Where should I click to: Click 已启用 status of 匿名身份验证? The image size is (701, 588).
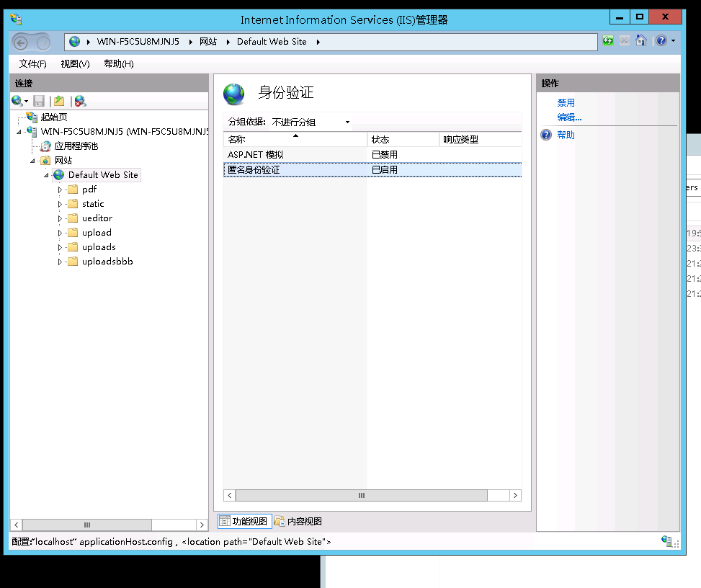[385, 170]
